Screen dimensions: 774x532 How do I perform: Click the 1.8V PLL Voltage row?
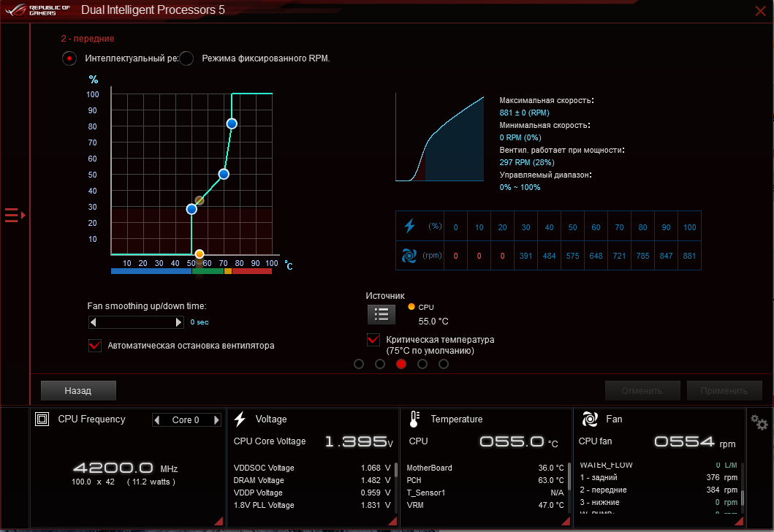312,505
